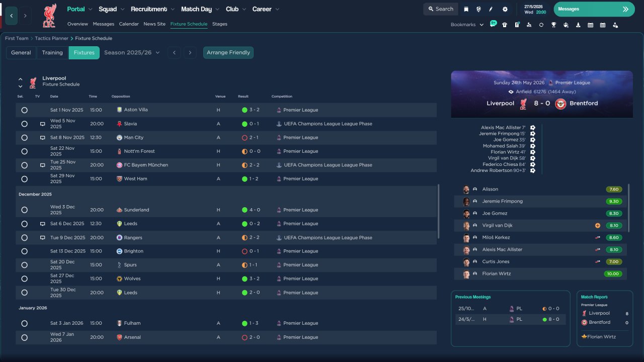
Task: Click the Liverpool club crest in header
Action: point(49,15)
